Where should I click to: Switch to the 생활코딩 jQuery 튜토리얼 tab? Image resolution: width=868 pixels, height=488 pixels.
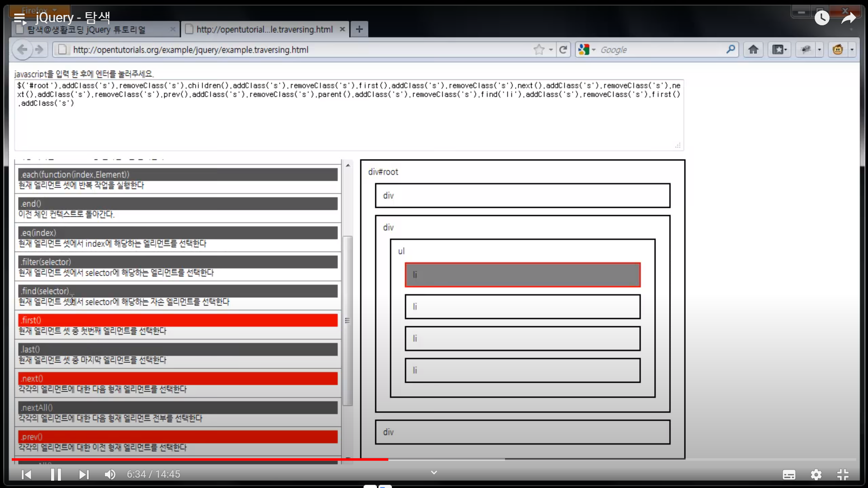pos(86,30)
